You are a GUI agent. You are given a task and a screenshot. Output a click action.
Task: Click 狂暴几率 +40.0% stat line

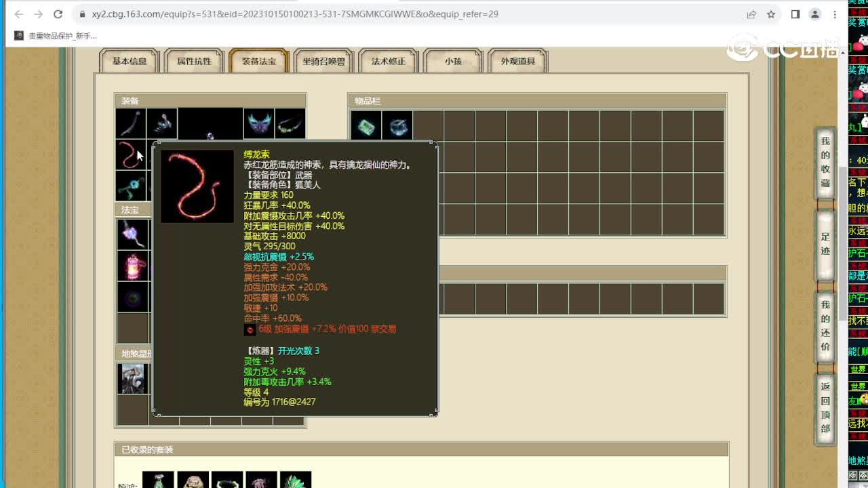277,205
